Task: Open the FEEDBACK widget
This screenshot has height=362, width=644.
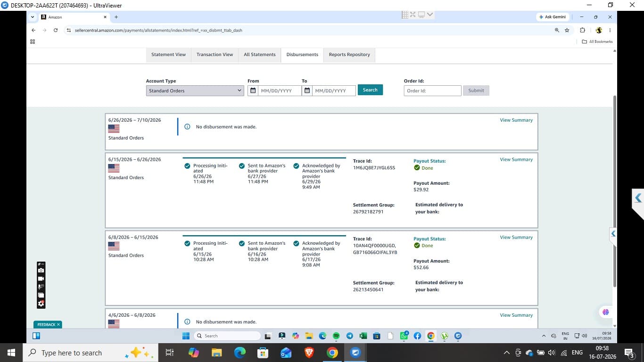Action: point(47,325)
